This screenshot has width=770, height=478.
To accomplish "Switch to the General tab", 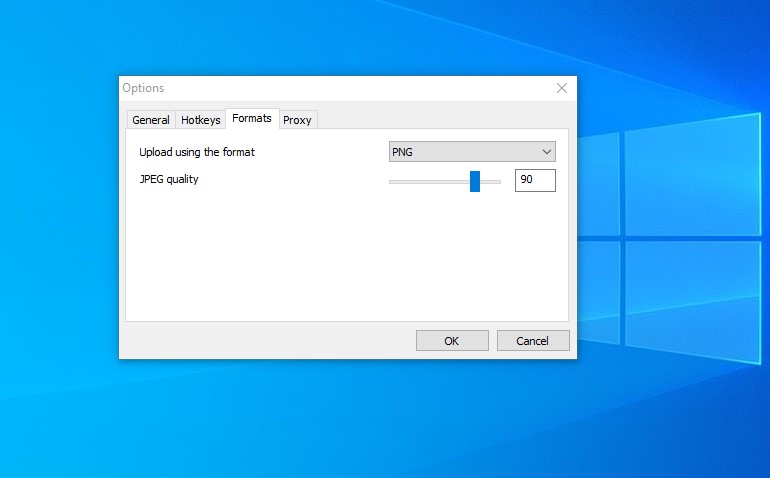I will point(151,120).
